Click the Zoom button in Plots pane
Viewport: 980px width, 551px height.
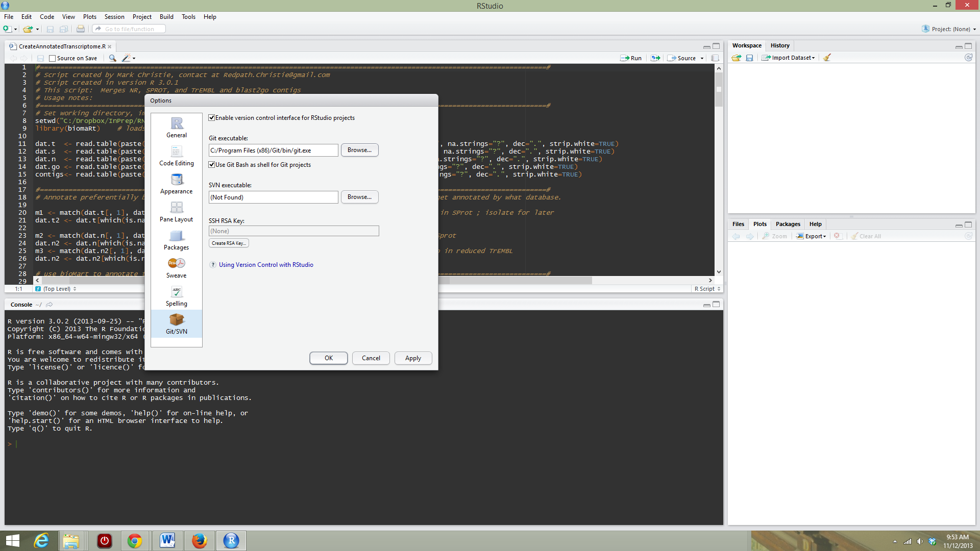coord(775,236)
